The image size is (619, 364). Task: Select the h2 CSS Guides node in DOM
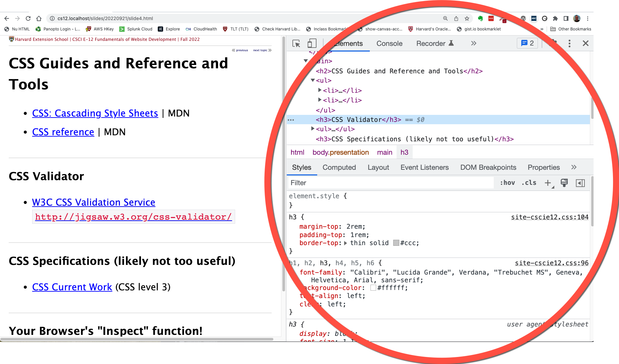(x=399, y=71)
